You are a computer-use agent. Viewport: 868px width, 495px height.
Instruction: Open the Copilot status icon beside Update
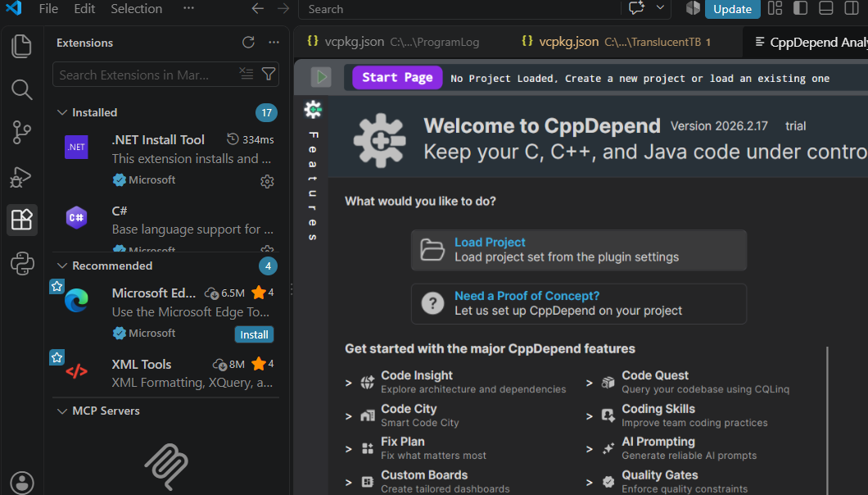click(693, 8)
